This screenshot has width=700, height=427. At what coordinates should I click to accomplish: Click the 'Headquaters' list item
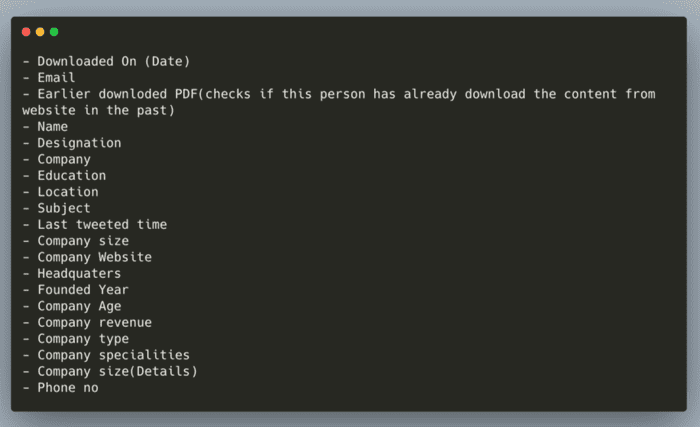(x=71, y=273)
